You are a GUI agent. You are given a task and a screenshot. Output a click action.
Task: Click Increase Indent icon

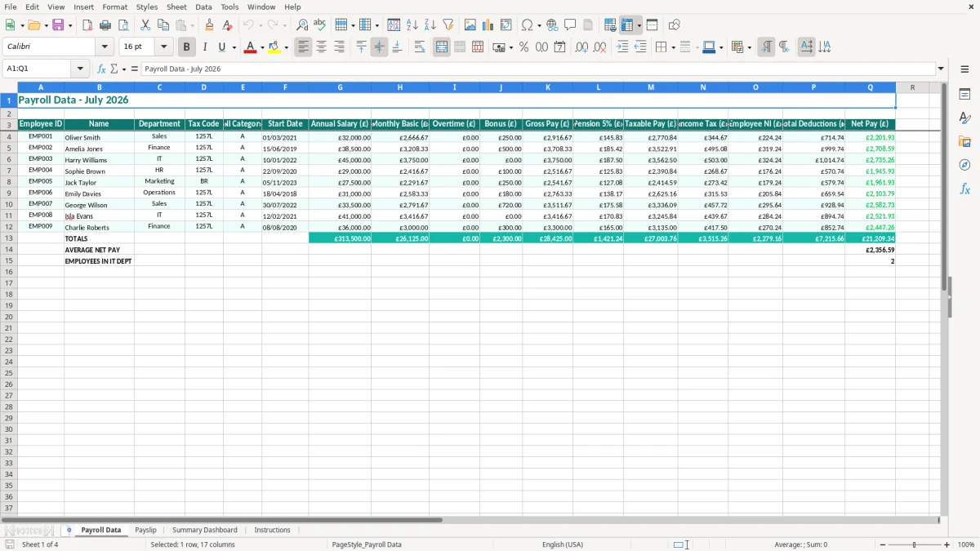click(x=622, y=47)
